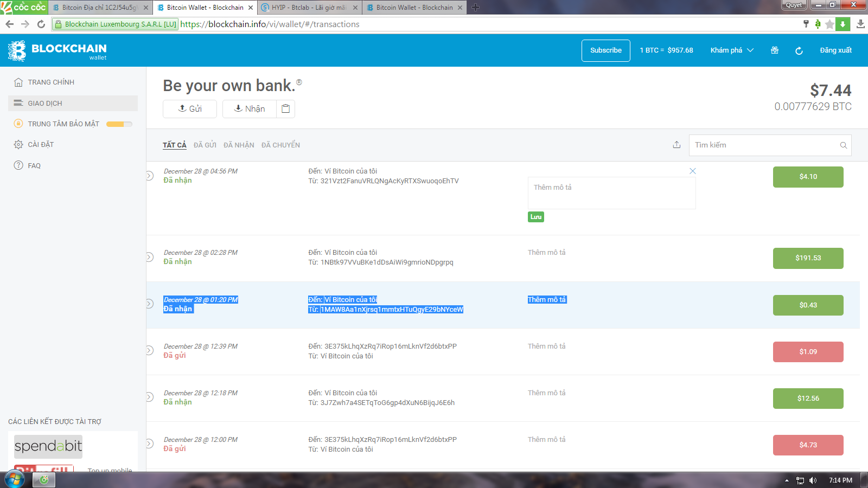Open the spendabit sponsored link
This screenshot has height=488, width=868.
click(x=48, y=446)
